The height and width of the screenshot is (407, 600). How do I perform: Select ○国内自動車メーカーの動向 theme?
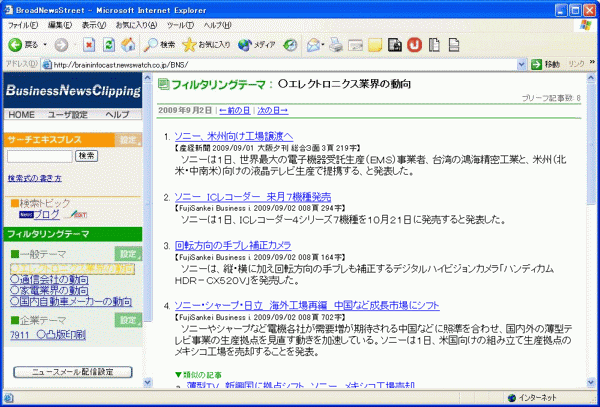71,302
